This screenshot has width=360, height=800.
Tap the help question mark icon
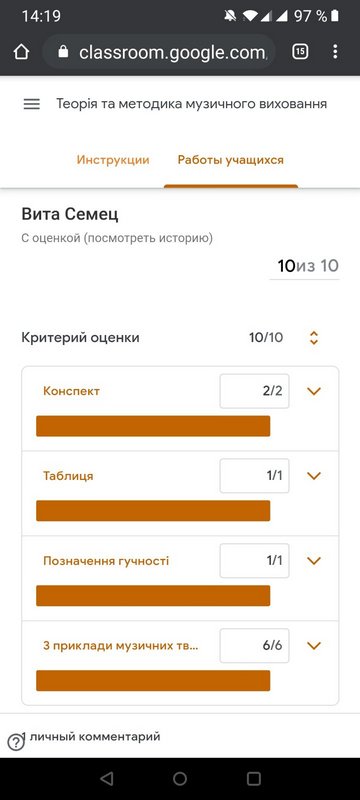[16, 743]
